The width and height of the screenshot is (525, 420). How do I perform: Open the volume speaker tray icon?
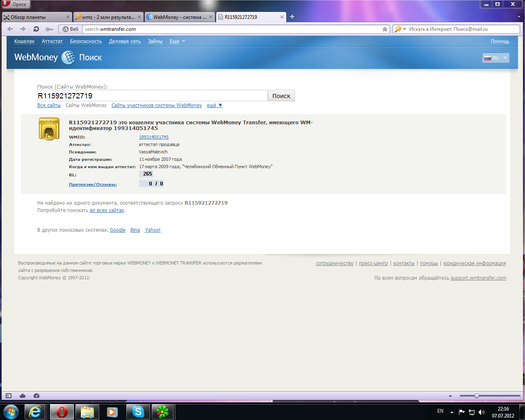click(x=482, y=412)
